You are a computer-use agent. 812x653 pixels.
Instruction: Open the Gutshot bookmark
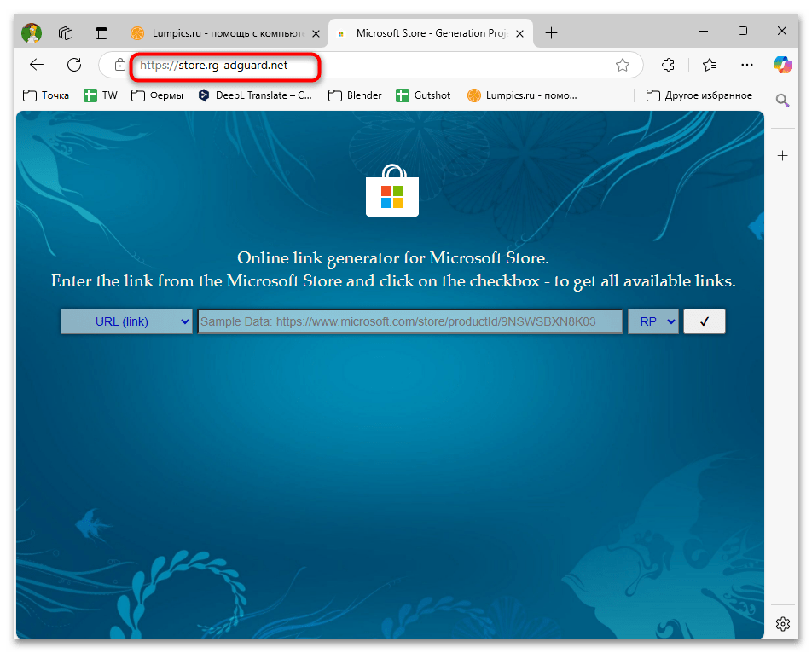point(423,95)
